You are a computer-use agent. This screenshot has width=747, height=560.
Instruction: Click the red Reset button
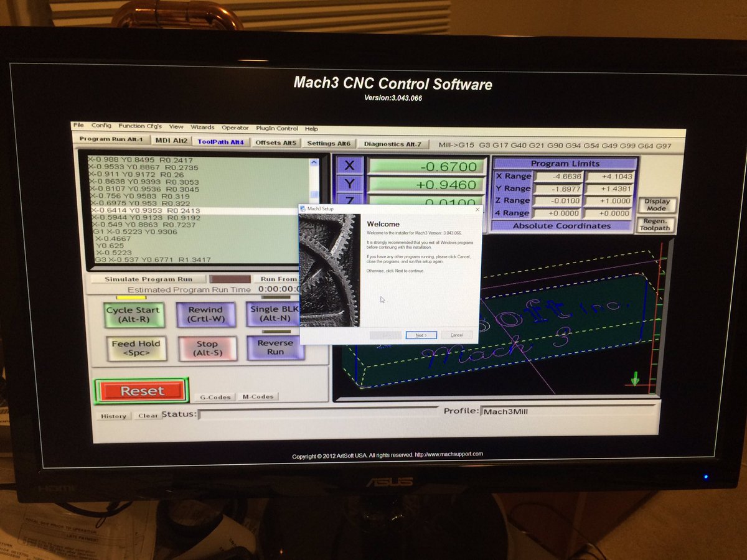pyautogui.click(x=142, y=391)
